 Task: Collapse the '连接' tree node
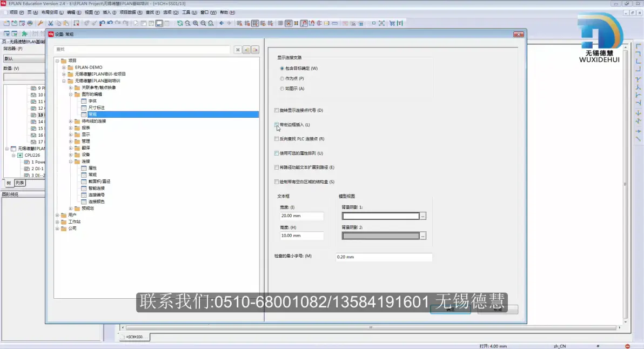click(71, 162)
